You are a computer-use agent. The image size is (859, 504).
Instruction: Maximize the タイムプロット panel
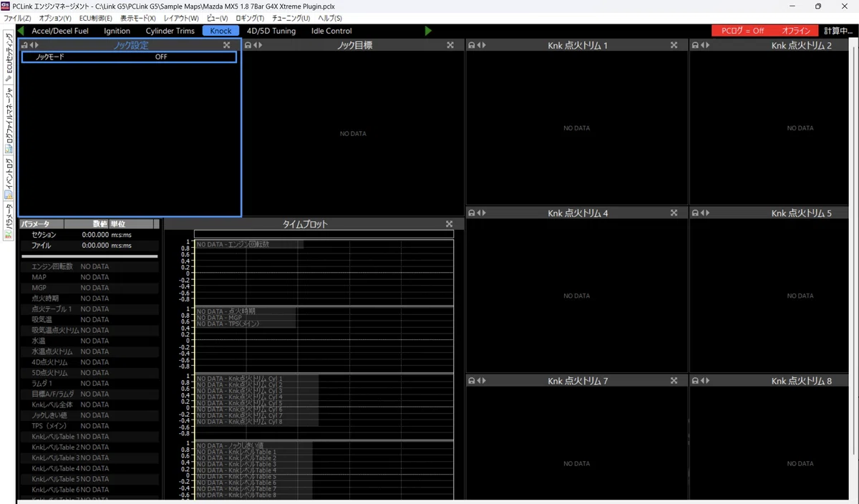tap(449, 224)
